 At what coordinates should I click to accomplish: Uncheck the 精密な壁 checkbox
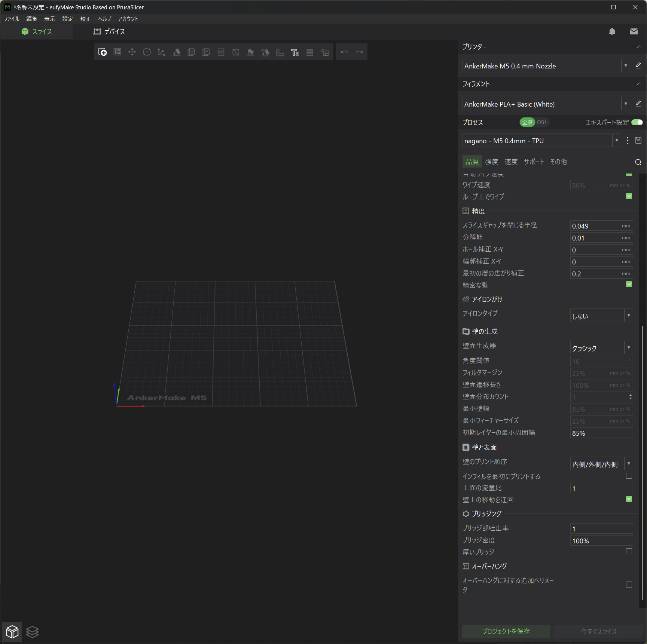coord(629,285)
